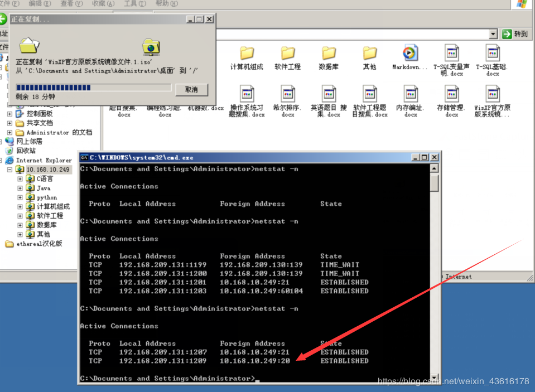Select ethereal汉化版 folder in tree
Image resolution: width=535 pixels, height=392 pixels.
(39, 244)
